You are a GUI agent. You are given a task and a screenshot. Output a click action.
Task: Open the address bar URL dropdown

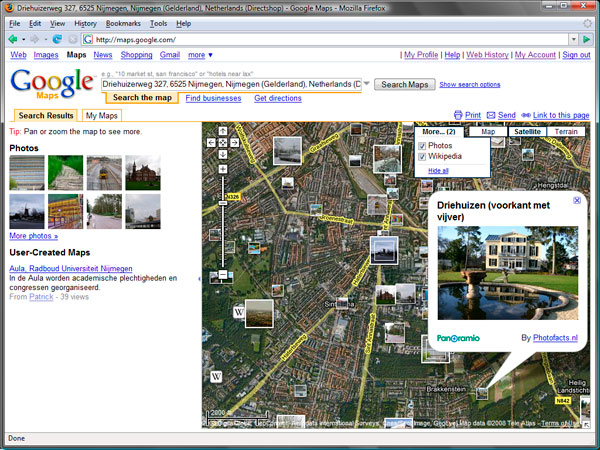573,39
